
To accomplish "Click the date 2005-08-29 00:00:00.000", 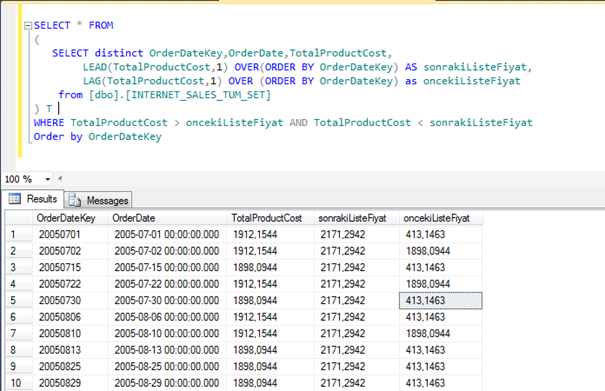I will click(x=167, y=383).
